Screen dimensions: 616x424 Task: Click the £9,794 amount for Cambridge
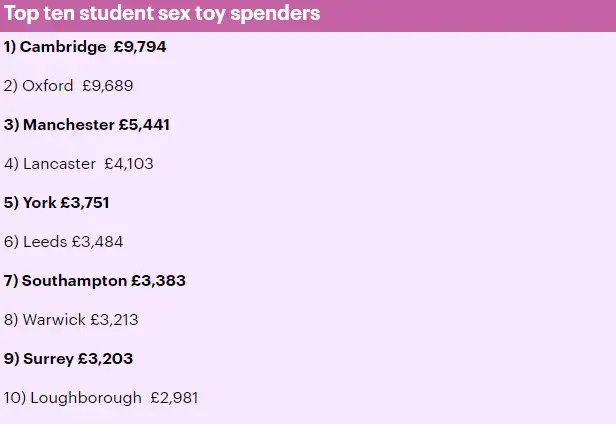coord(140,47)
